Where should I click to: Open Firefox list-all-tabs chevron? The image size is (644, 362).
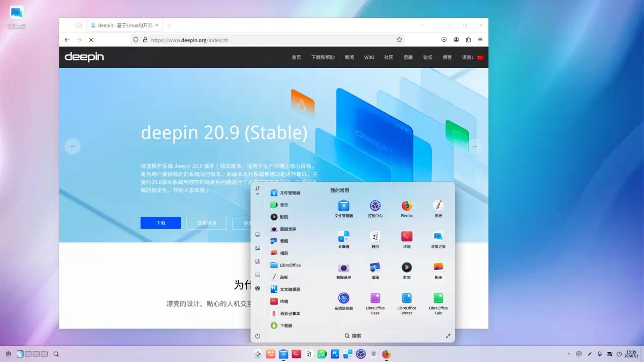(x=422, y=25)
